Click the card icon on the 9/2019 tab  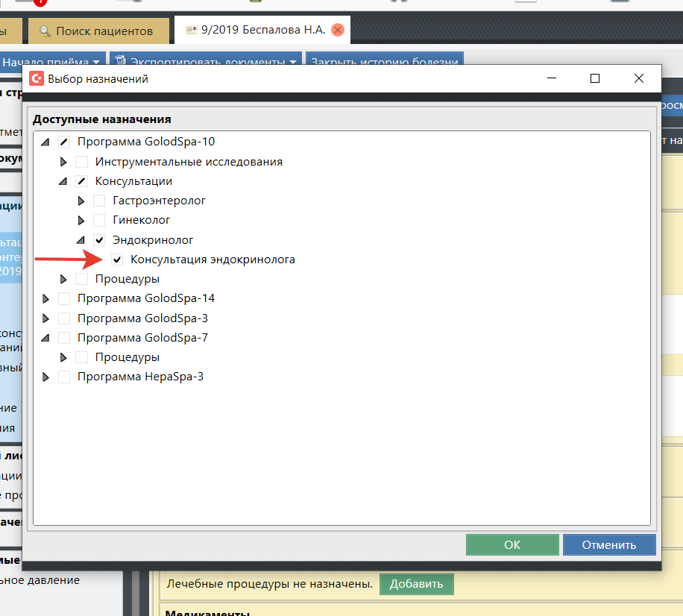(x=191, y=31)
